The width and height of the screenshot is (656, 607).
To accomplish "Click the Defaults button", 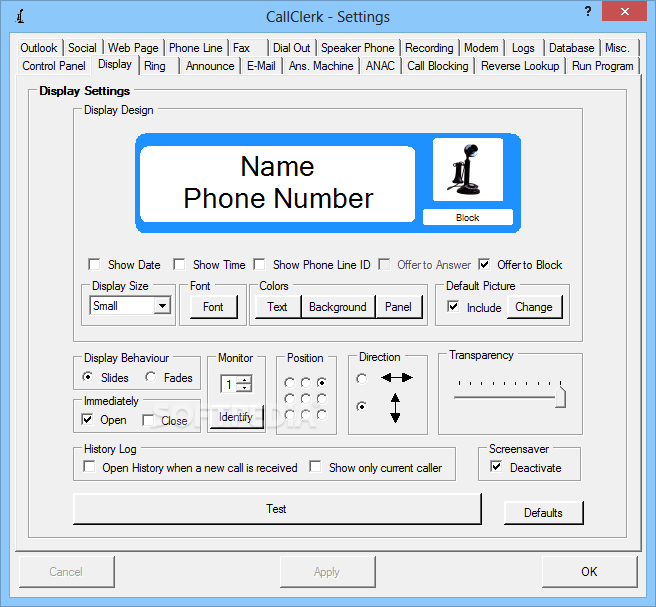I will click(x=543, y=513).
